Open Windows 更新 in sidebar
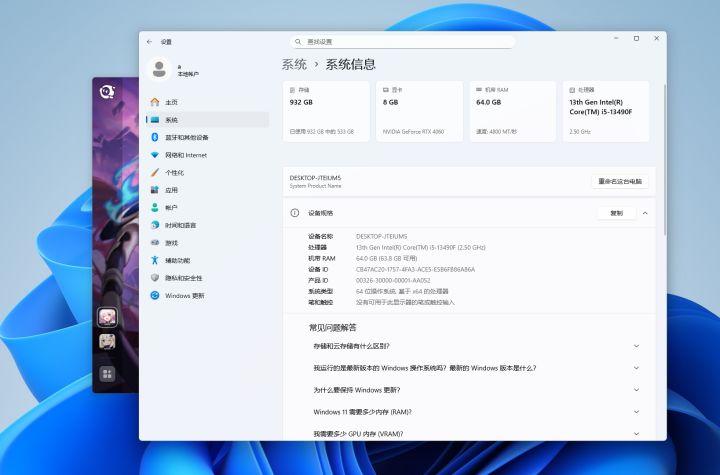The height and width of the screenshot is (475, 720). 208,295
